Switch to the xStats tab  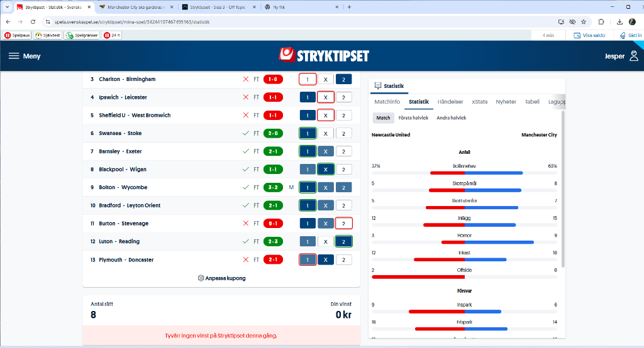(479, 102)
